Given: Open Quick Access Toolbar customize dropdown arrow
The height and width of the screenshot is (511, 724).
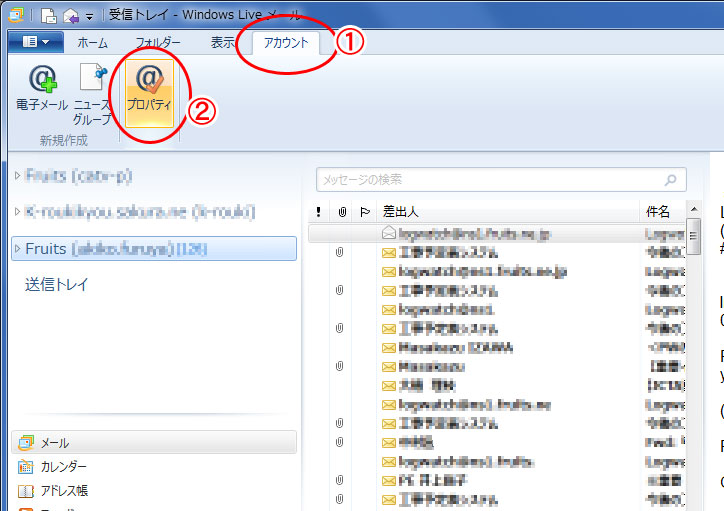Looking at the screenshot, I should point(89,16).
